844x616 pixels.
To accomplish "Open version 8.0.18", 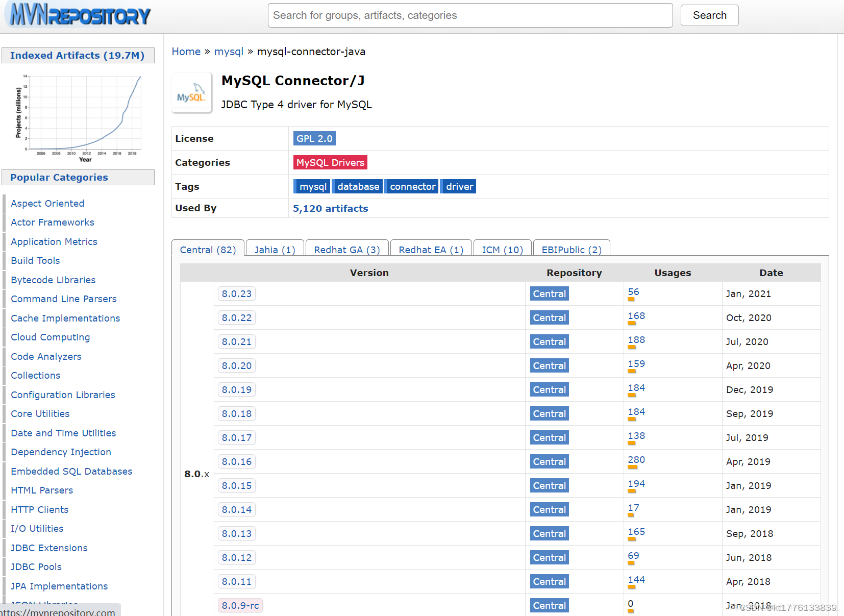I will pos(237,413).
